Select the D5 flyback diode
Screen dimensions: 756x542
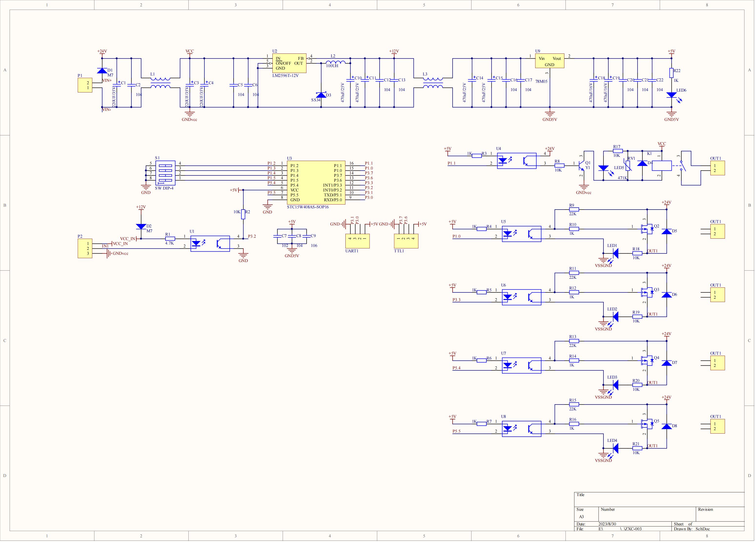click(x=667, y=232)
